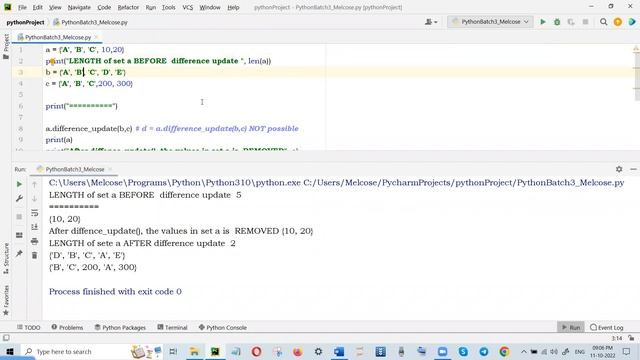This screenshot has height=360, width=640.
Task: Toggle tool window quick access icon at bottom-left
Action: (x=6, y=338)
